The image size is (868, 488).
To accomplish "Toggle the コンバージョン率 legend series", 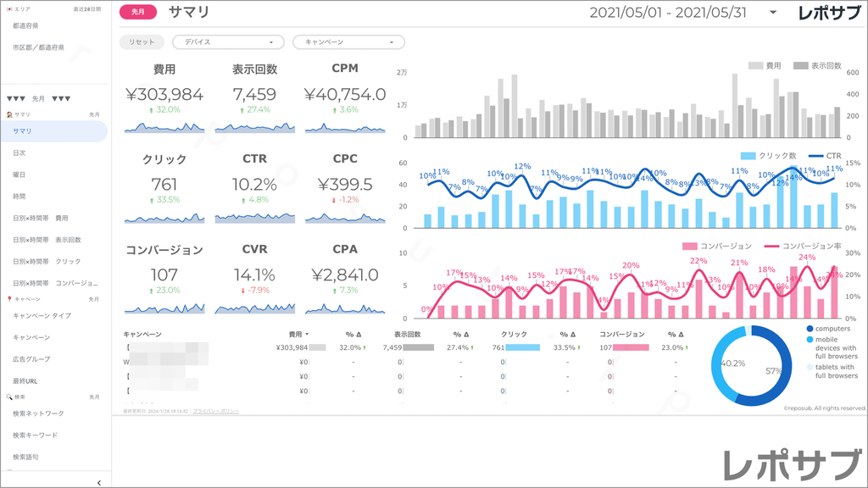I will click(x=805, y=247).
